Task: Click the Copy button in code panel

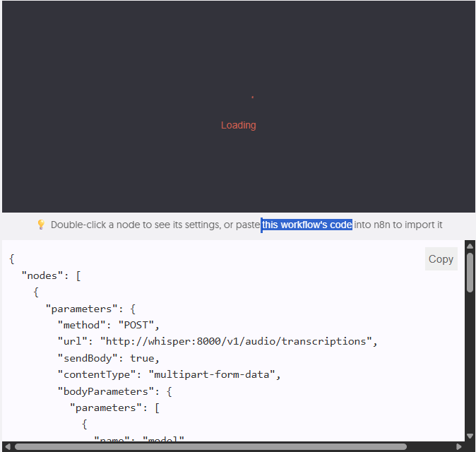Action: [x=441, y=259]
